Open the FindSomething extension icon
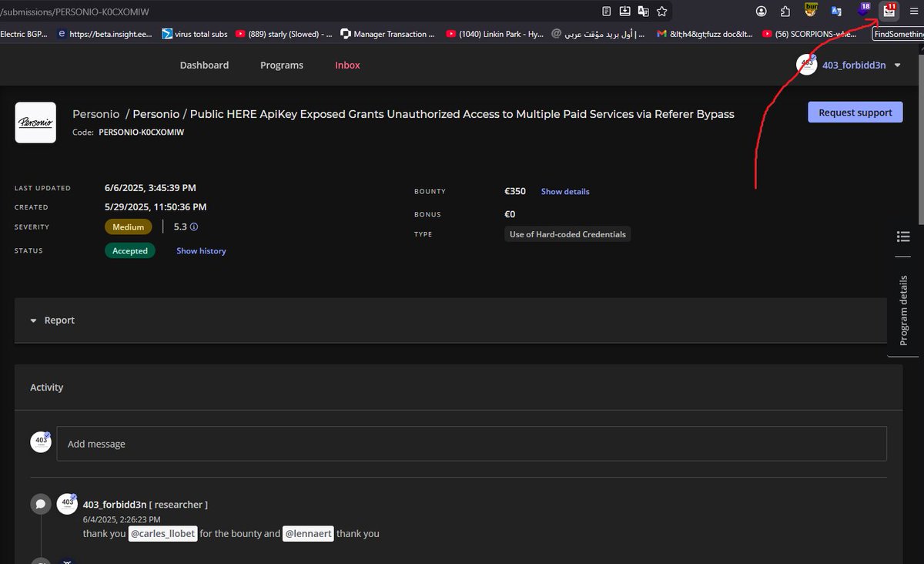The image size is (924, 564). tap(889, 10)
